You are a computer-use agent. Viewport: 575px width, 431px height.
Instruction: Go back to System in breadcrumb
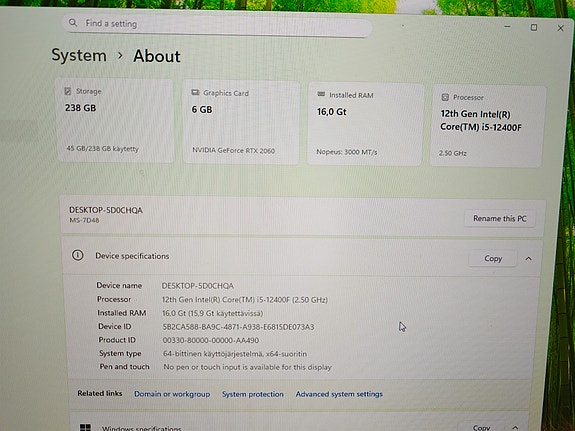click(x=79, y=55)
